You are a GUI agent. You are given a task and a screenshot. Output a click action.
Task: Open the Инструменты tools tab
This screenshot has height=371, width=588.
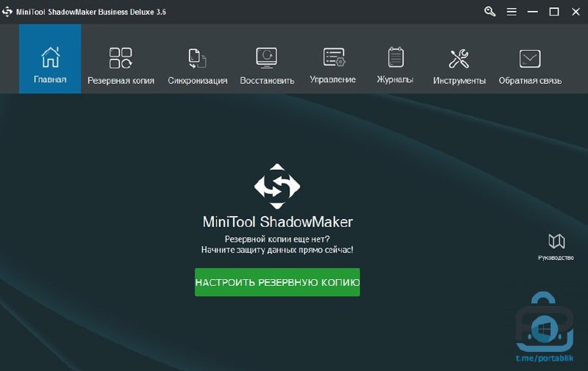point(459,65)
